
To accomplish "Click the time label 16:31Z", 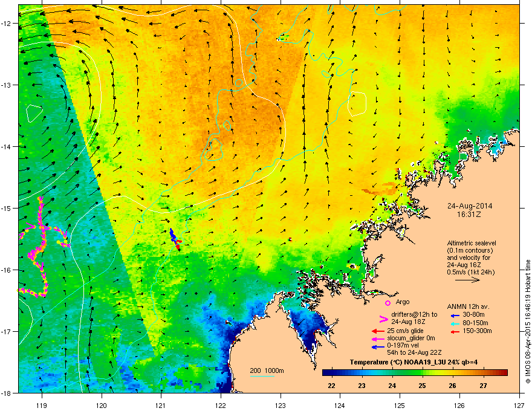I will (469, 215).
